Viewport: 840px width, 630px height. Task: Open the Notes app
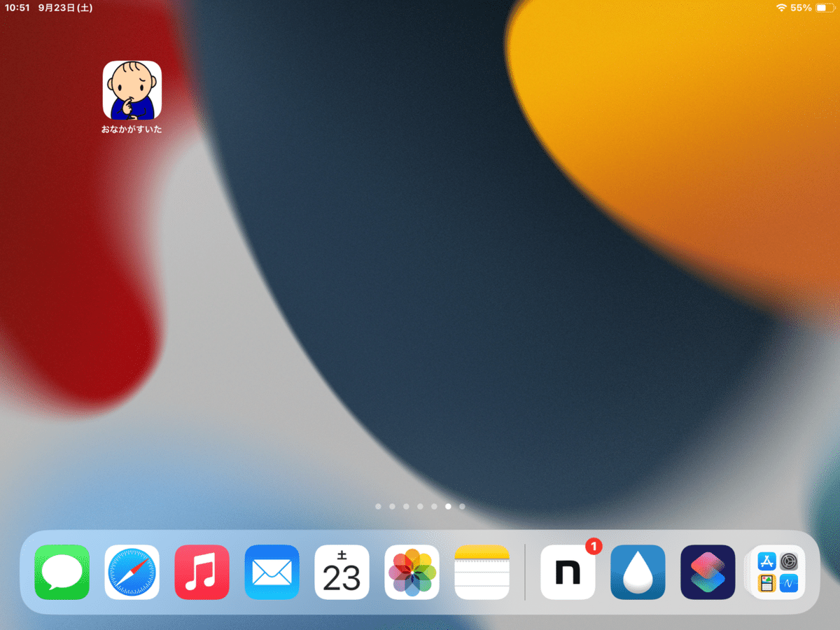point(482,572)
